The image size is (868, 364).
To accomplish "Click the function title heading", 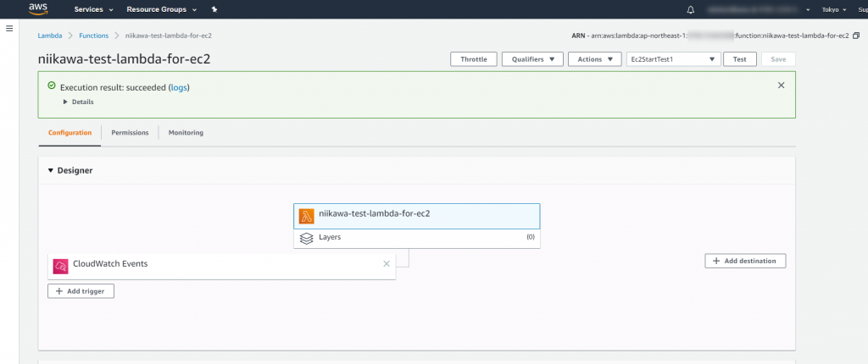I will tap(124, 59).
